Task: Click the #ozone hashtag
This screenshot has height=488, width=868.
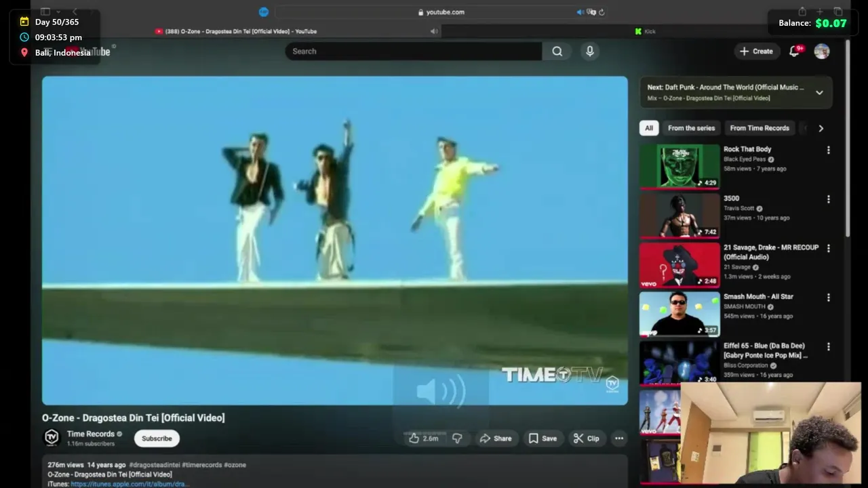Action: click(x=235, y=465)
